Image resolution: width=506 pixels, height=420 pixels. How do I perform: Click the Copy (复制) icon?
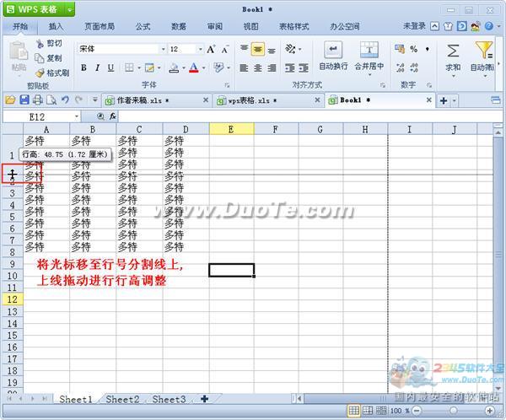click(40, 58)
